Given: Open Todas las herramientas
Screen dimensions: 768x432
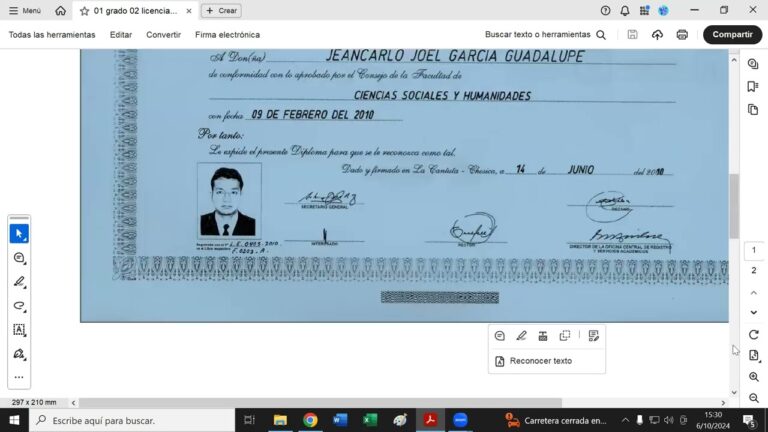Looking at the screenshot, I should [52, 35].
